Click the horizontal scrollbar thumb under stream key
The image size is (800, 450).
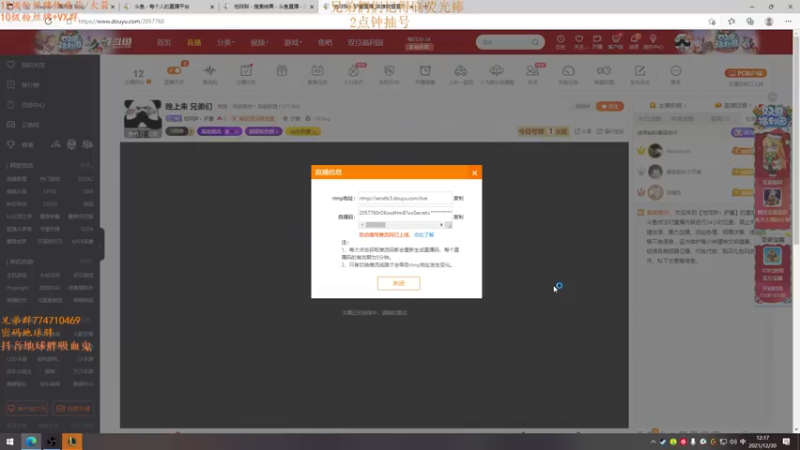[x=376, y=225]
